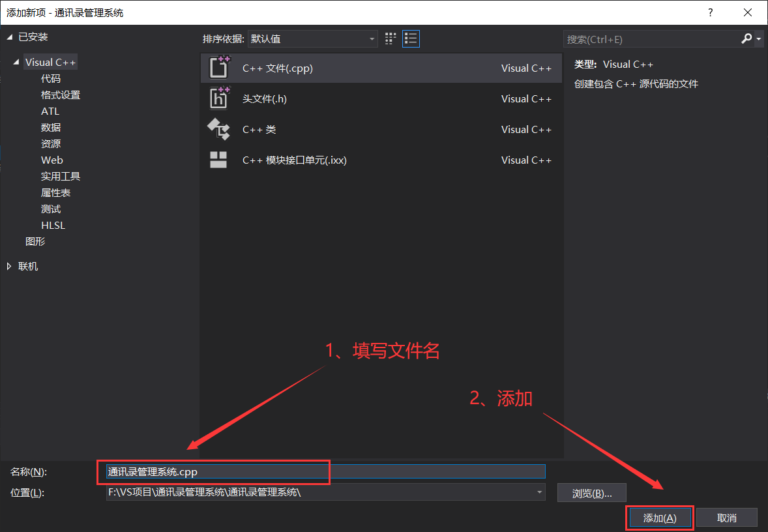Select the ATL category
Viewport: 768px width, 532px height.
point(49,111)
